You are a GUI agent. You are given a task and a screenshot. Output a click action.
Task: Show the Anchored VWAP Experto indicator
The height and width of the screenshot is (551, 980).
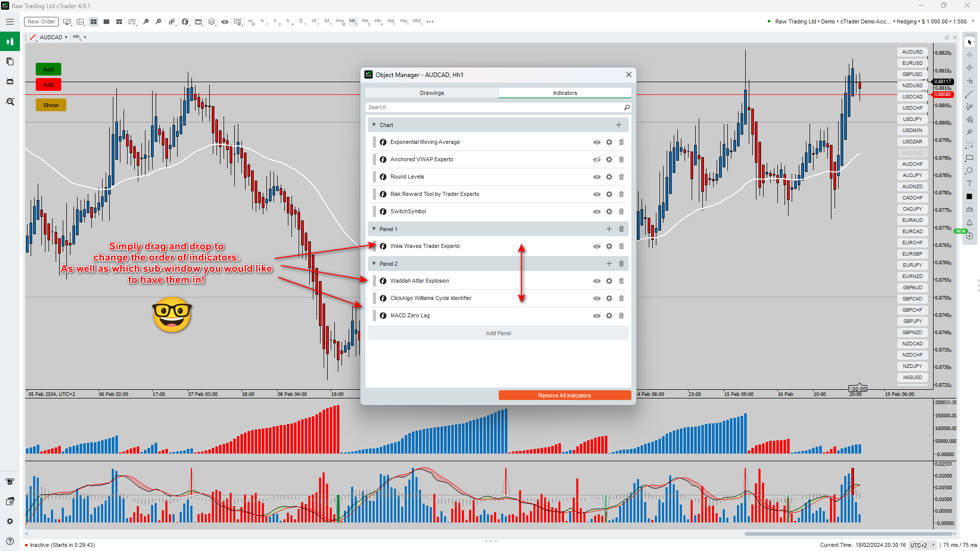[x=597, y=160]
